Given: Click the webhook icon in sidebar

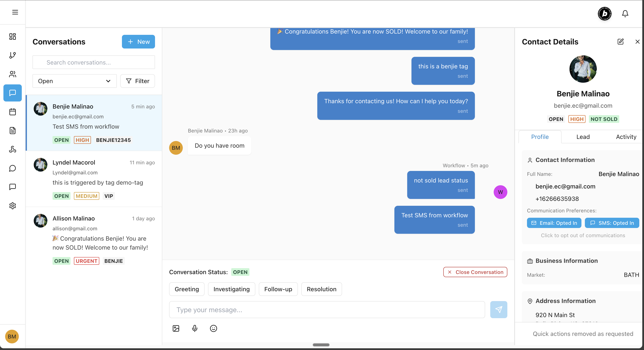Looking at the screenshot, I should [x=13, y=149].
